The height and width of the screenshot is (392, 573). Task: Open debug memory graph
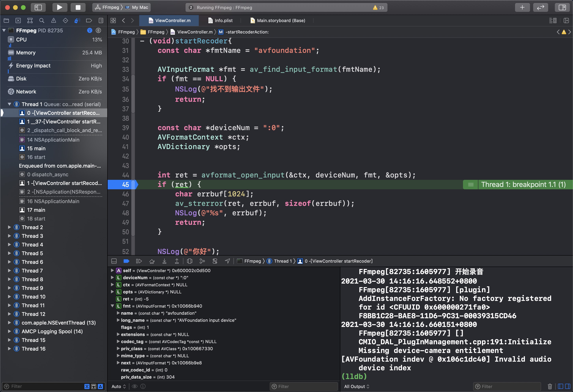pyautogui.click(x=202, y=261)
